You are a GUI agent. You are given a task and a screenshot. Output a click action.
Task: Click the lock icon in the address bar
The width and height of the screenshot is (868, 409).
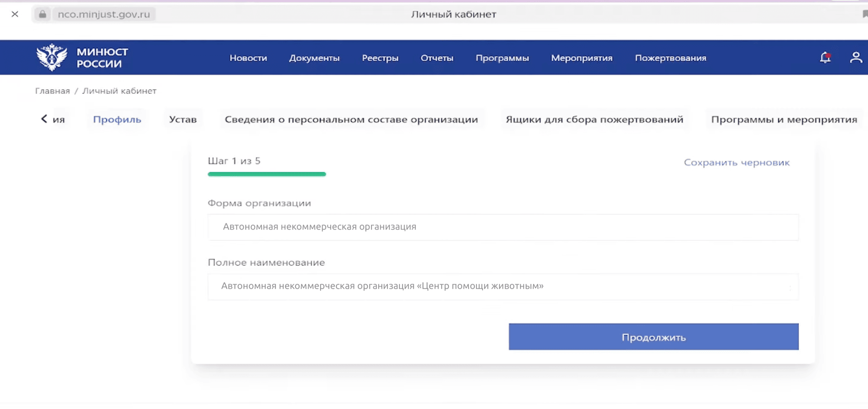43,14
